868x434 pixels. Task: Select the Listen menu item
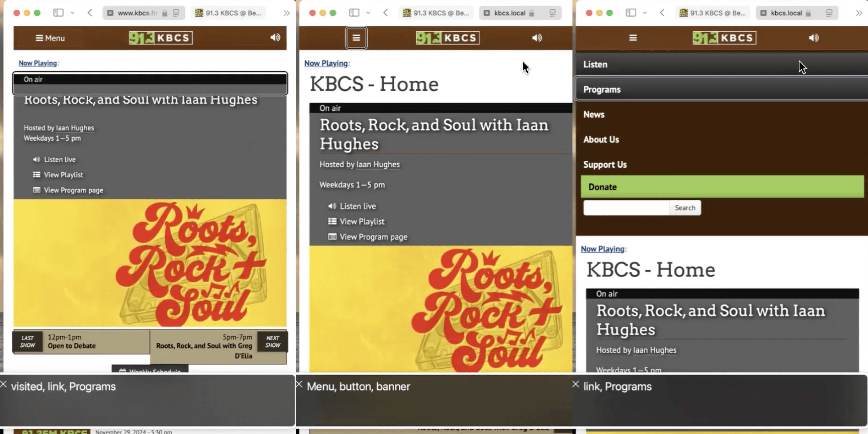pos(596,64)
